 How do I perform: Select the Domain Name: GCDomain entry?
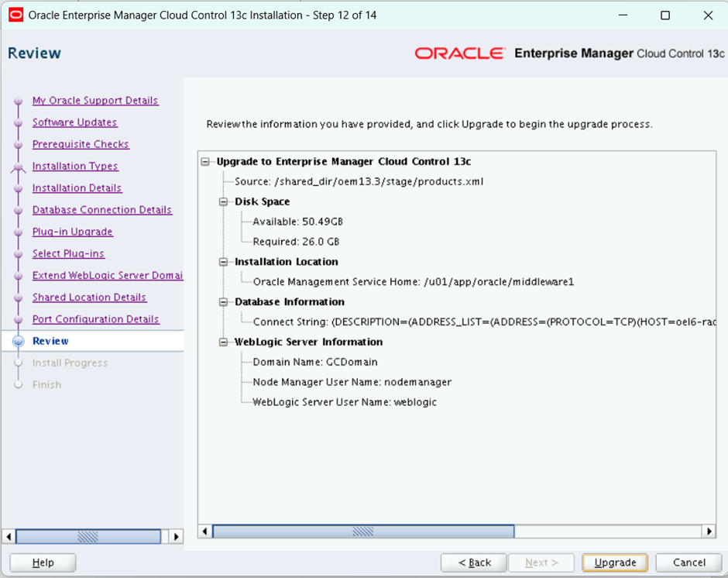[315, 362]
